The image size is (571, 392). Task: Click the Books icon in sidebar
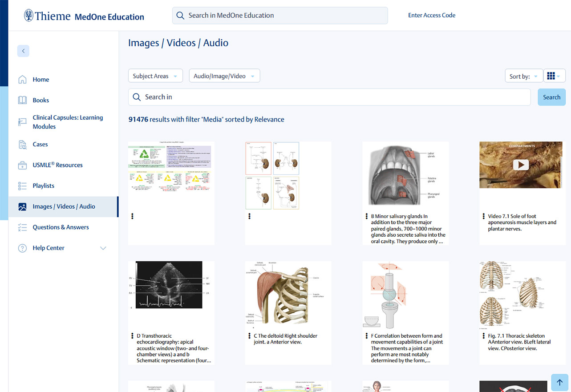tap(22, 100)
